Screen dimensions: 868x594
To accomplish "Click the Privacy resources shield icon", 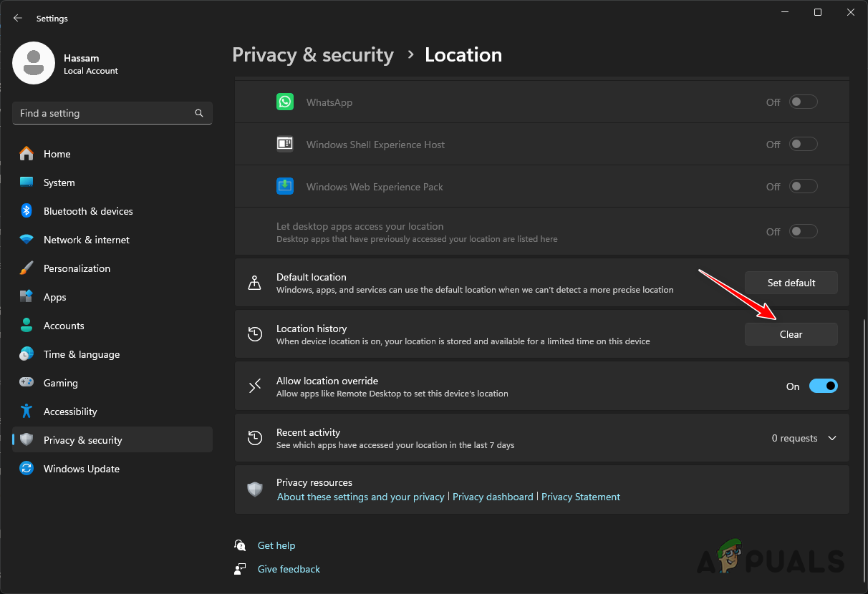I will point(255,489).
